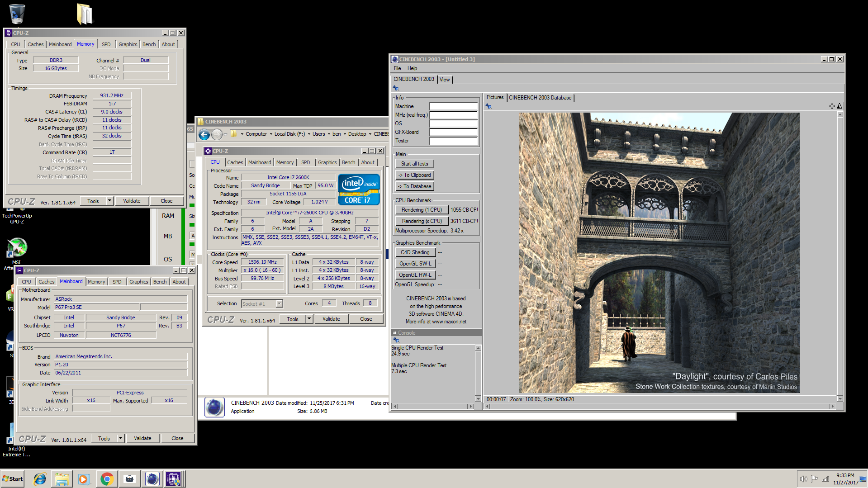Launch Internet Explorer from taskbar
Viewport: 868px width, 488px height.
click(x=40, y=479)
